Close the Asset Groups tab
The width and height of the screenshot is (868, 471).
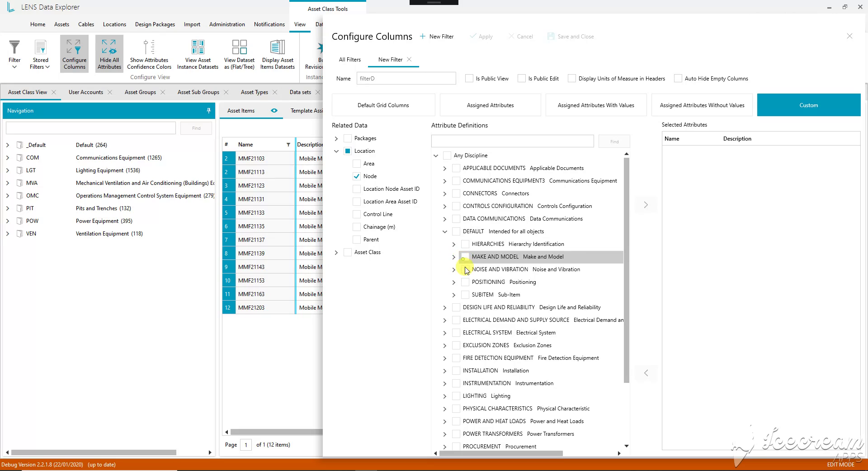(163, 92)
